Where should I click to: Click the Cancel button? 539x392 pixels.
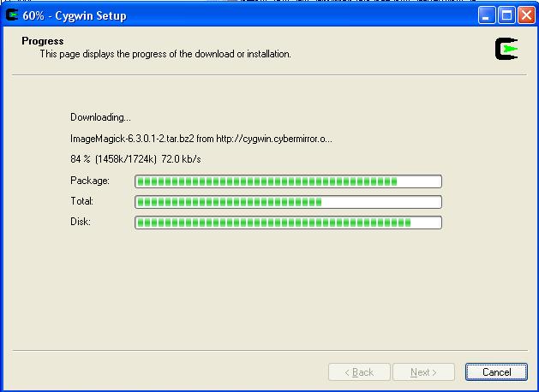tap(496, 372)
